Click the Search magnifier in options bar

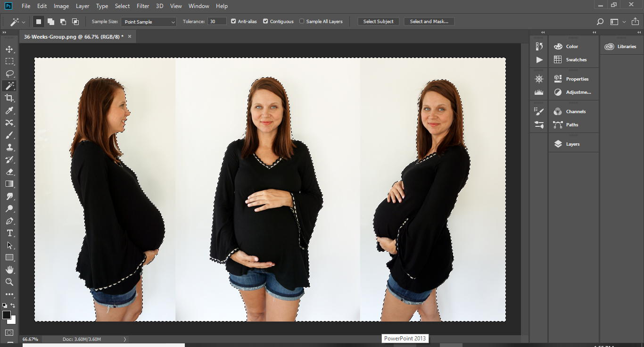tap(600, 22)
